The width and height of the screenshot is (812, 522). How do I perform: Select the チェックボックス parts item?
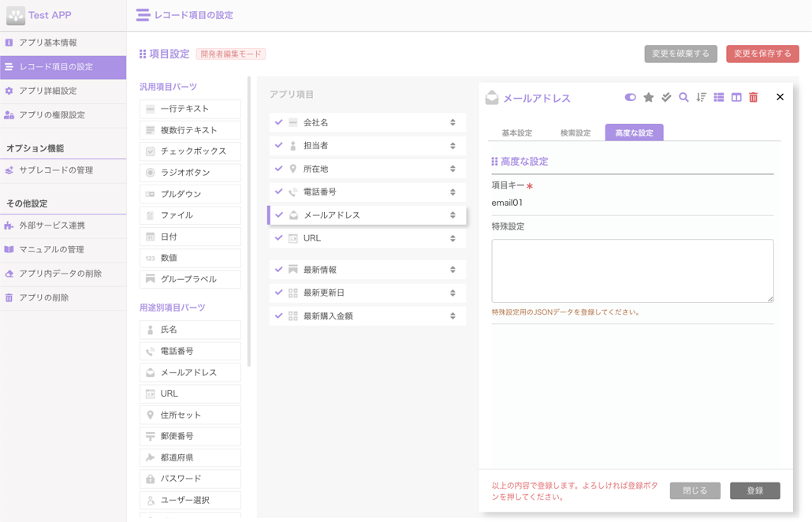[x=190, y=151]
